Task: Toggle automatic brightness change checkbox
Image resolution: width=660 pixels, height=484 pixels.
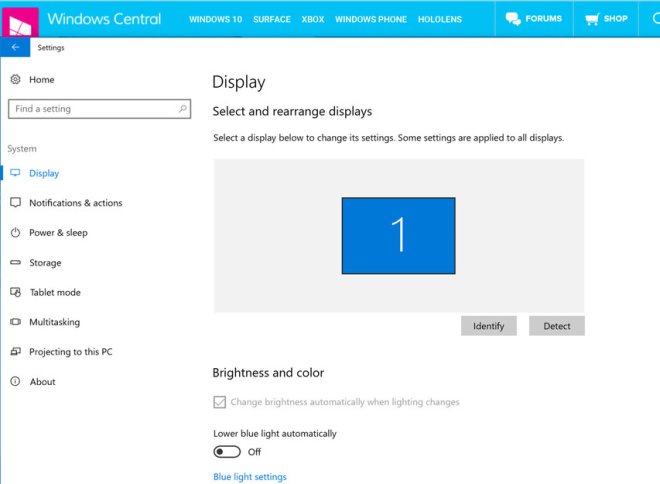Action: coord(219,402)
